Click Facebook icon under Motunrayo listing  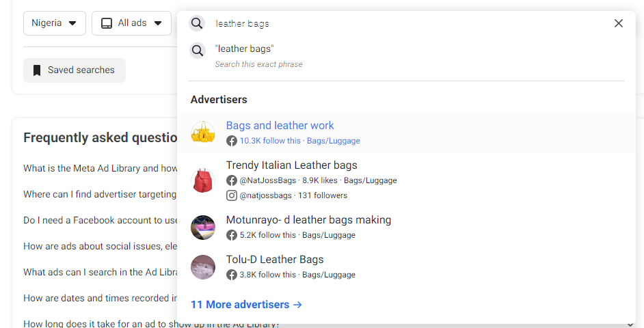[232, 235]
